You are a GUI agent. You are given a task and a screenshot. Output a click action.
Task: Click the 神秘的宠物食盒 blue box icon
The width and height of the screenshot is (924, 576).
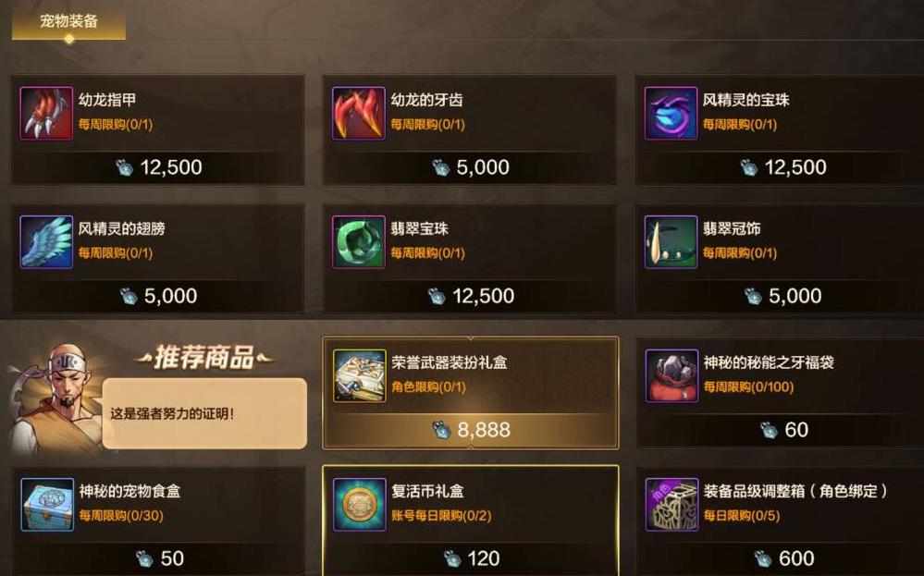coord(47,504)
